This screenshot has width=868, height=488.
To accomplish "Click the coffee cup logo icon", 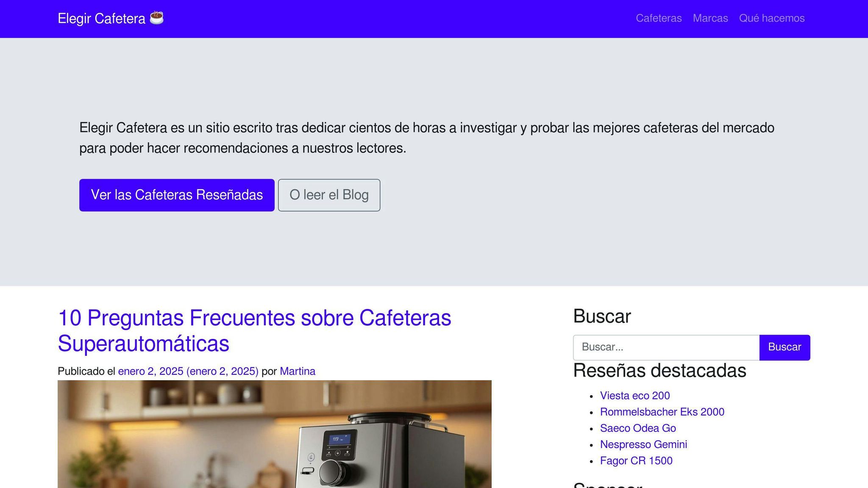I will [156, 18].
